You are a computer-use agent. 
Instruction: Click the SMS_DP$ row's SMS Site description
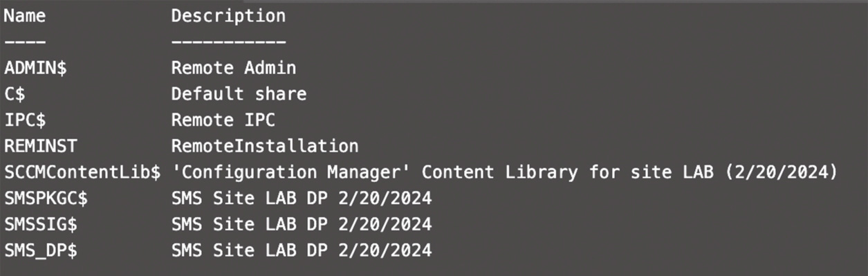tap(302, 250)
